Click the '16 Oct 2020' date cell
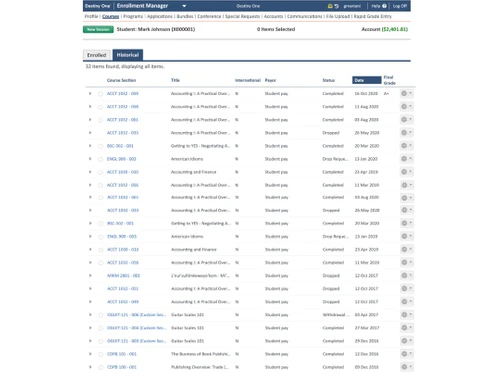 [x=366, y=94]
